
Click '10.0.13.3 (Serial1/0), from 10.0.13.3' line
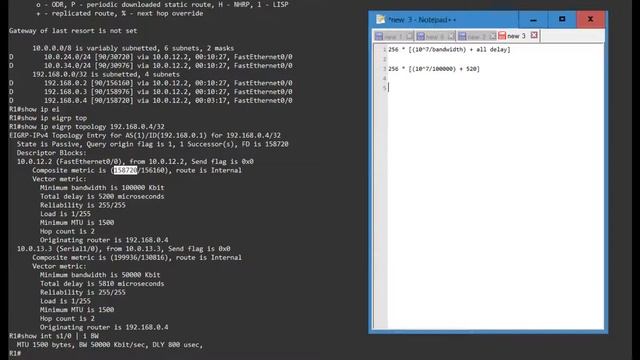pos(123,249)
